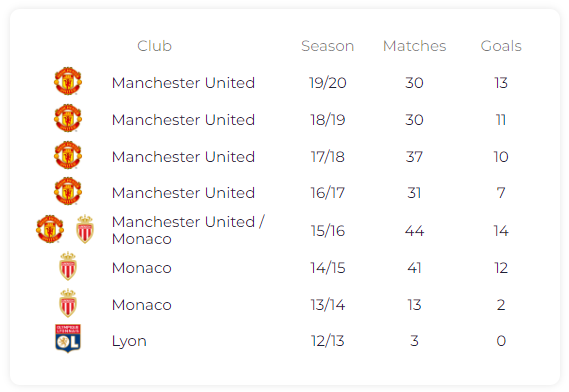Open the Lyon club name

click(129, 341)
